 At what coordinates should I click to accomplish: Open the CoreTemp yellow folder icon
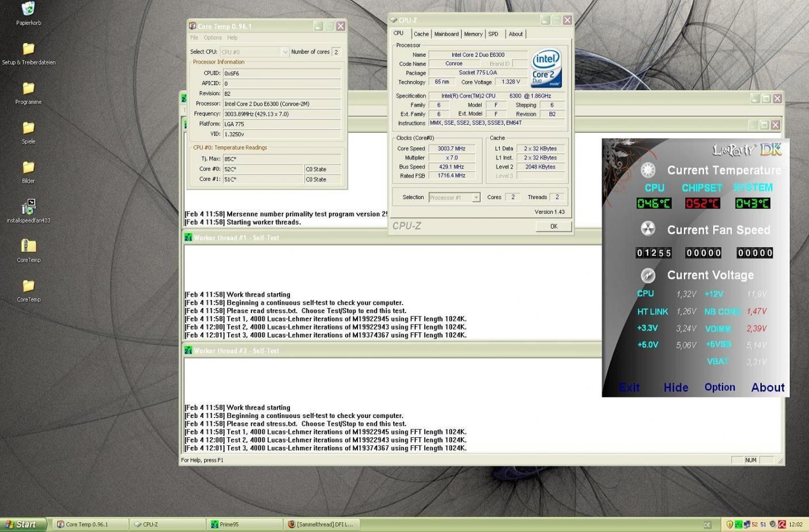click(x=28, y=285)
